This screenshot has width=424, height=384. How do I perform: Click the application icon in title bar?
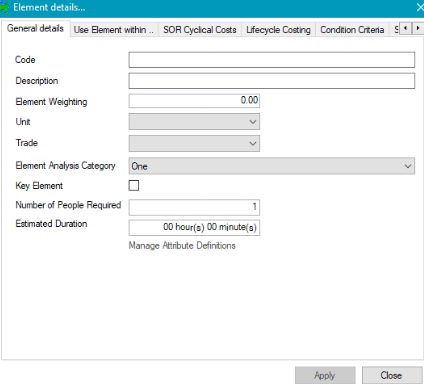click(4, 8)
